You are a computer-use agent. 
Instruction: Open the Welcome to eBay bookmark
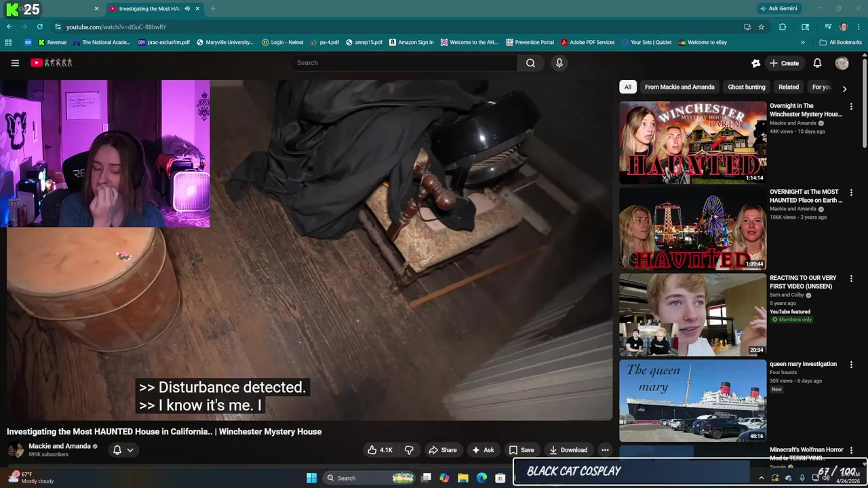(703, 42)
